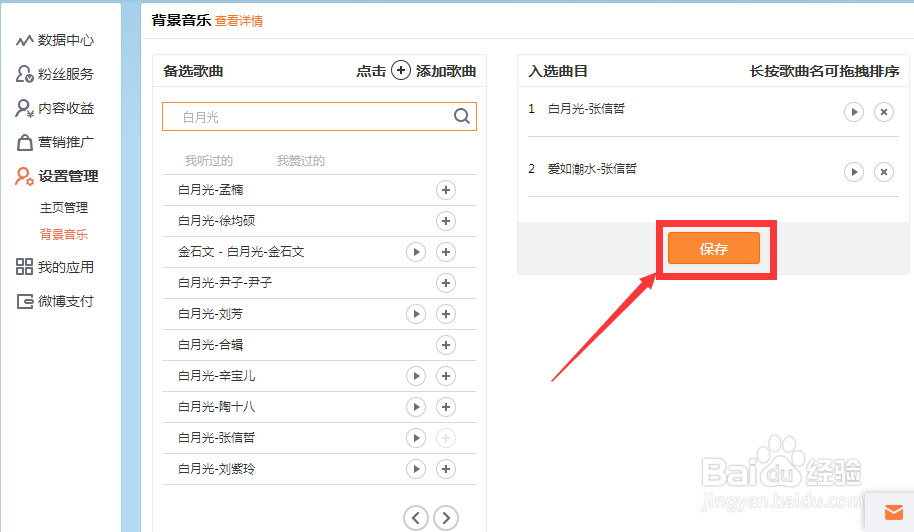Select 主页管理 under 设置管理
This screenshot has height=532, width=914.
64,208
